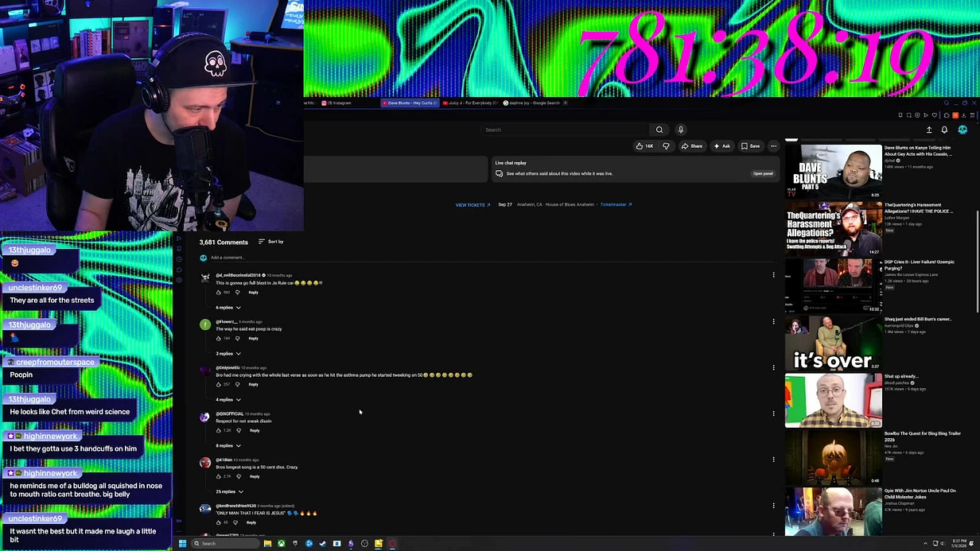Open options menu for @el_evithecelestial2018 comment

click(773, 275)
